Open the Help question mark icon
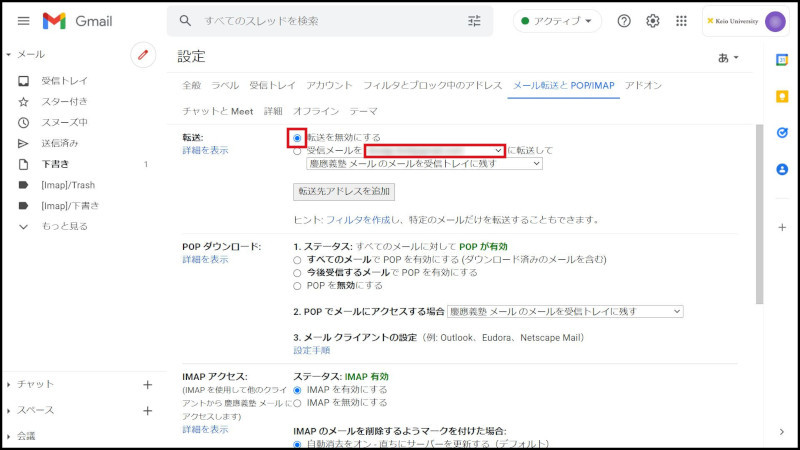The width and height of the screenshot is (800, 450). [x=624, y=21]
